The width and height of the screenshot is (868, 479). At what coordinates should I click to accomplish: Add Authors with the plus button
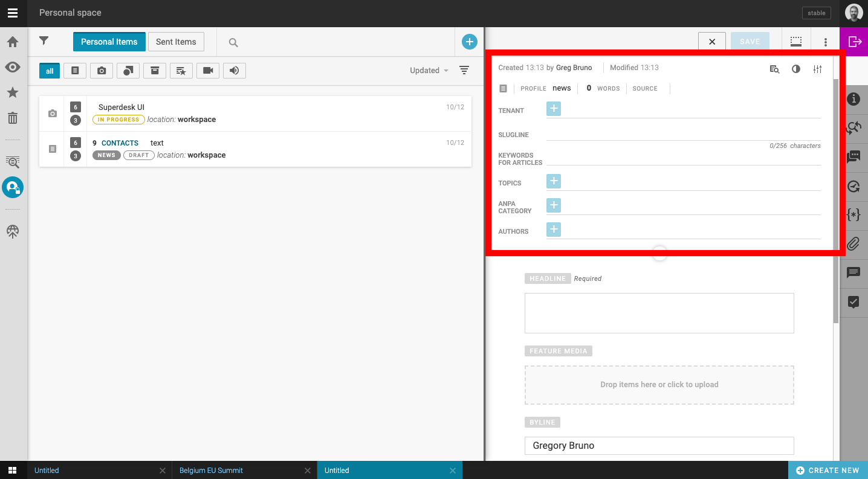tap(554, 230)
